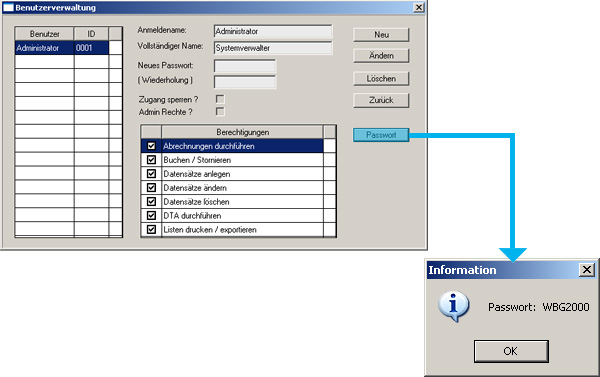This screenshot has width=600, height=377.
Task: Select the Datensätze löschen row text
Action: 196,202
